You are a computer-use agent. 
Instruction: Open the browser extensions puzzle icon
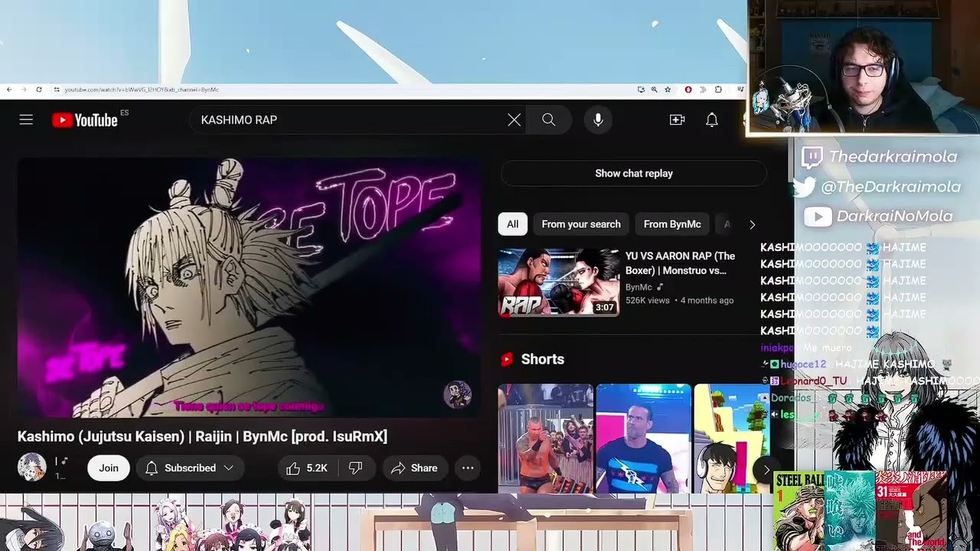click(x=718, y=90)
